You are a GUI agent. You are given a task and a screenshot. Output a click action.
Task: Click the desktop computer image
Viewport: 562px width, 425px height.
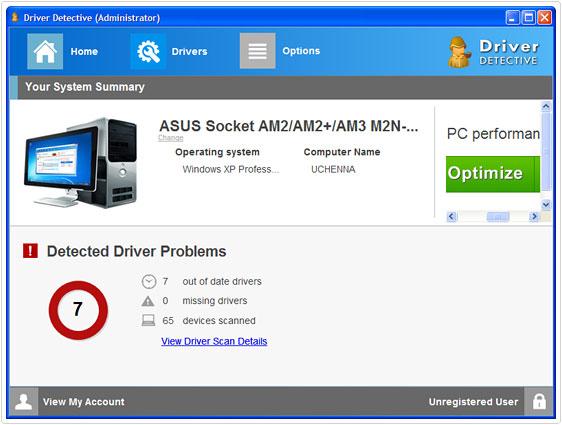click(80, 163)
